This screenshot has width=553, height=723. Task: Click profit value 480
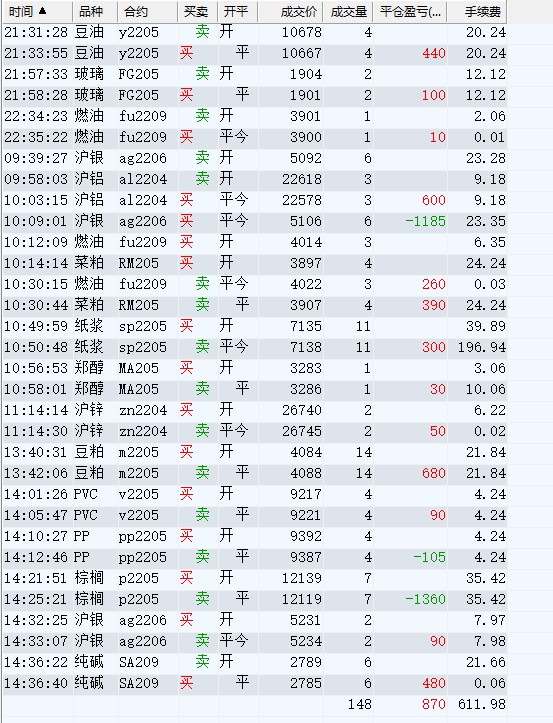tap(434, 682)
